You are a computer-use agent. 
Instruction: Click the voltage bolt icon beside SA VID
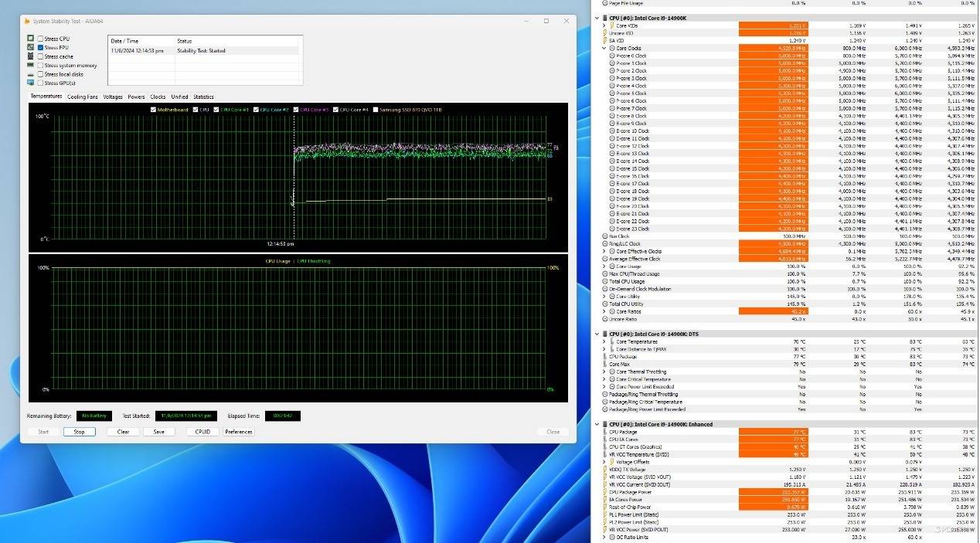coord(605,40)
